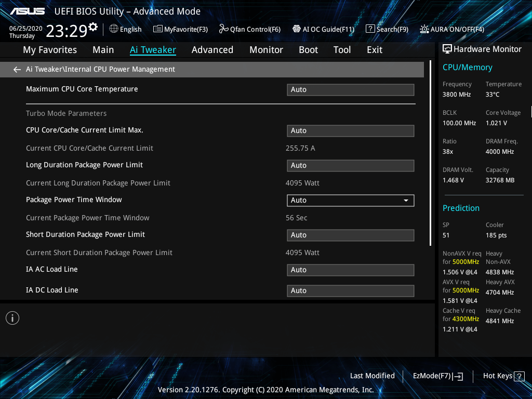This screenshot has width=532, height=399.
Task: Toggle AURA ON/OFF light icon
Action: (424, 29)
